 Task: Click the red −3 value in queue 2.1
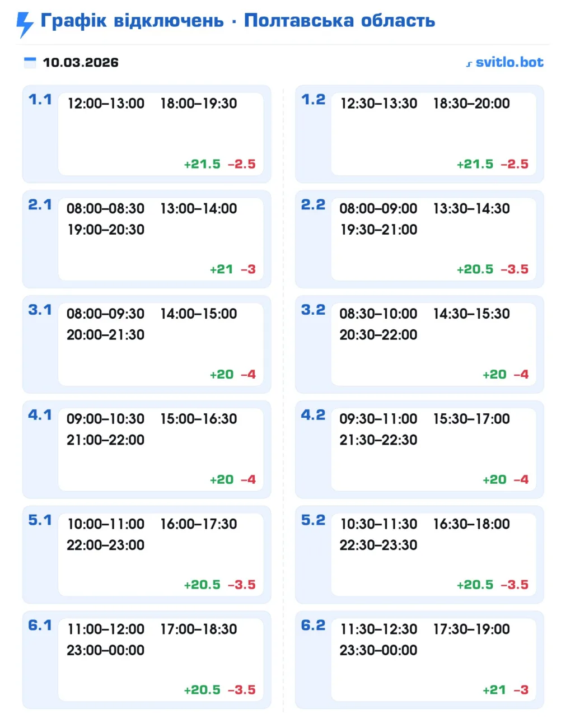(248, 269)
